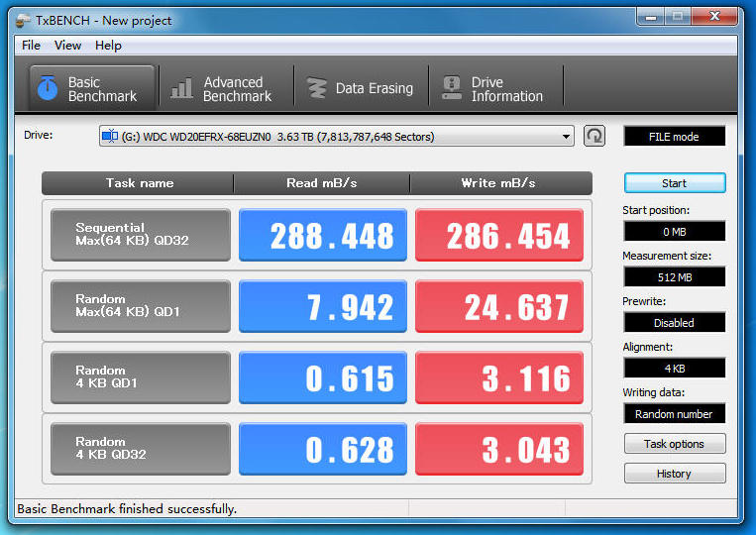
Task: Click the FILE mode button
Action: pos(674,137)
